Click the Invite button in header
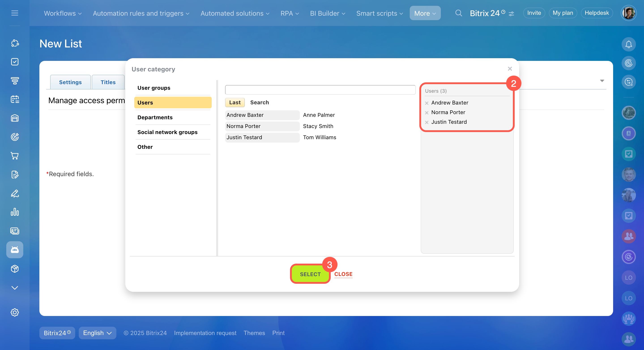The image size is (644, 350). pyautogui.click(x=534, y=13)
